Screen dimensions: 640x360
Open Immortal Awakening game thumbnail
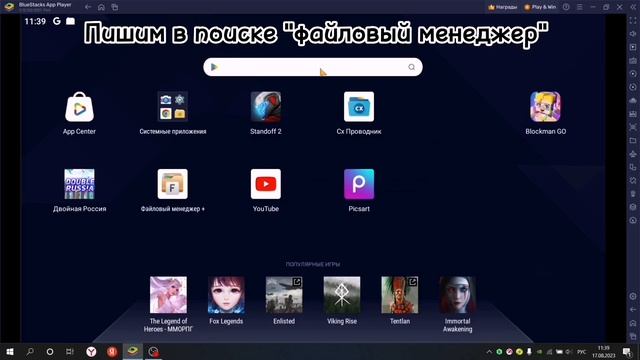point(458,295)
